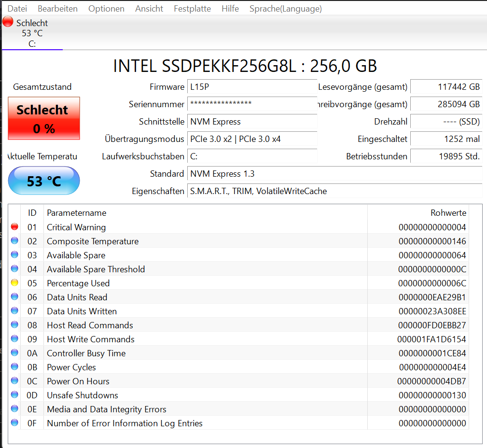Click the yellow indicator next to Percentage Used

(x=14, y=282)
